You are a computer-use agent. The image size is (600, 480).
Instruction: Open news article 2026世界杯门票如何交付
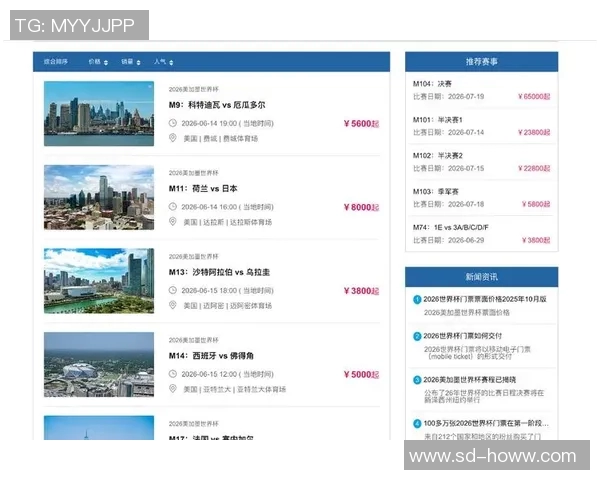point(468,336)
